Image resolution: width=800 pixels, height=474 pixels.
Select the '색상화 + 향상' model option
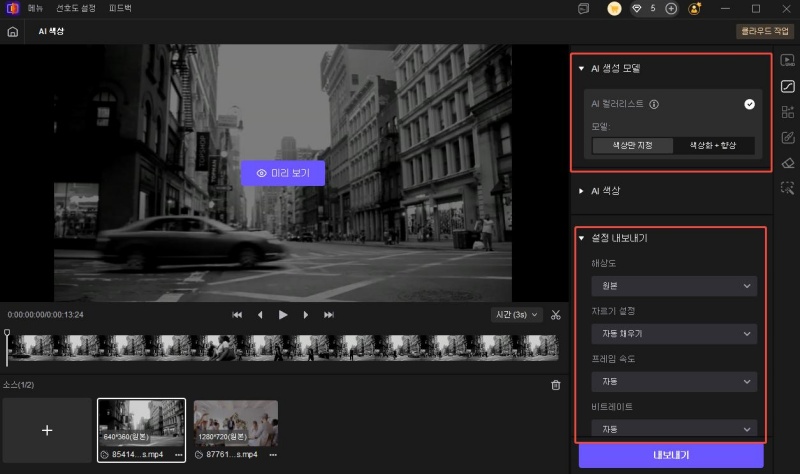(714, 146)
